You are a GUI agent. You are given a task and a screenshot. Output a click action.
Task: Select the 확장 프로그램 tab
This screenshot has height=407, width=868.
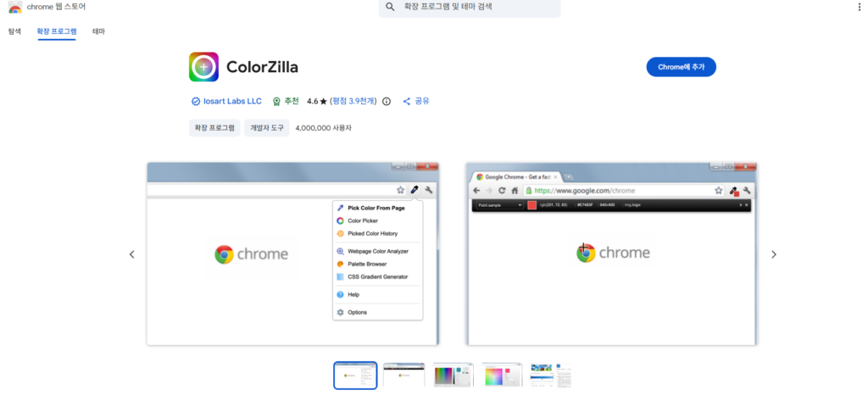pyautogui.click(x=56, y=31)
